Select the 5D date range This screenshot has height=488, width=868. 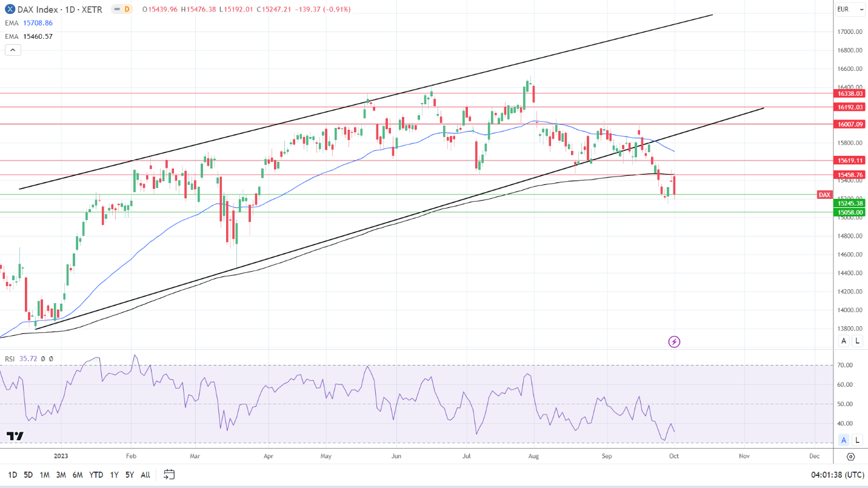tap(28, 475)
